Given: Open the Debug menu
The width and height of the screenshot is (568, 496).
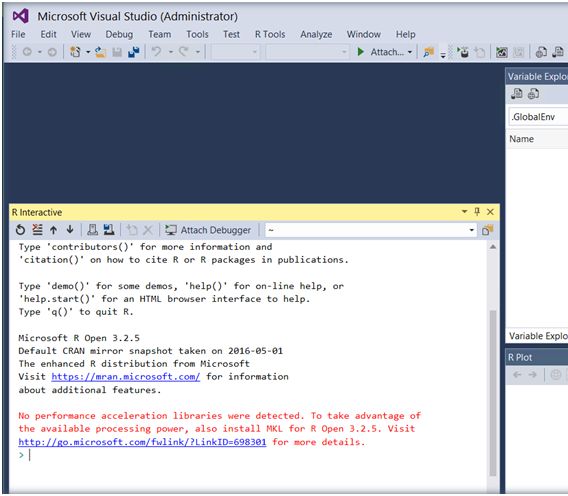Looking at the screenshot, I should click(x=119, y=34).
